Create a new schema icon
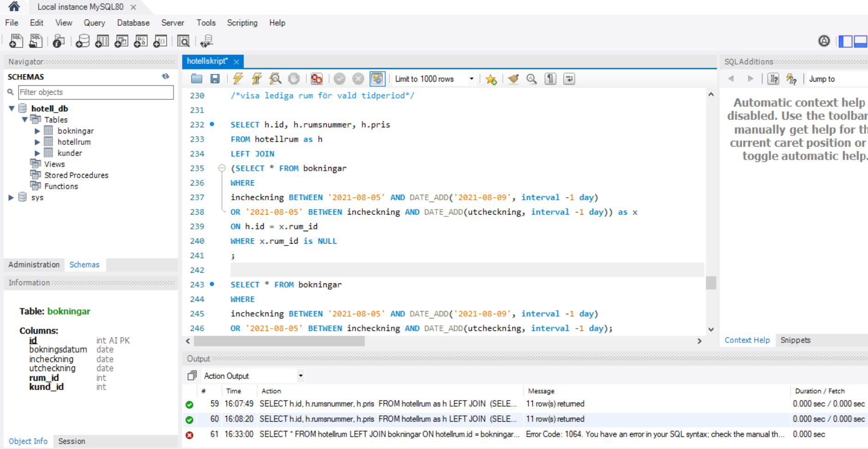The height and width of the screenshot is (449, 868). click(83, 41)
